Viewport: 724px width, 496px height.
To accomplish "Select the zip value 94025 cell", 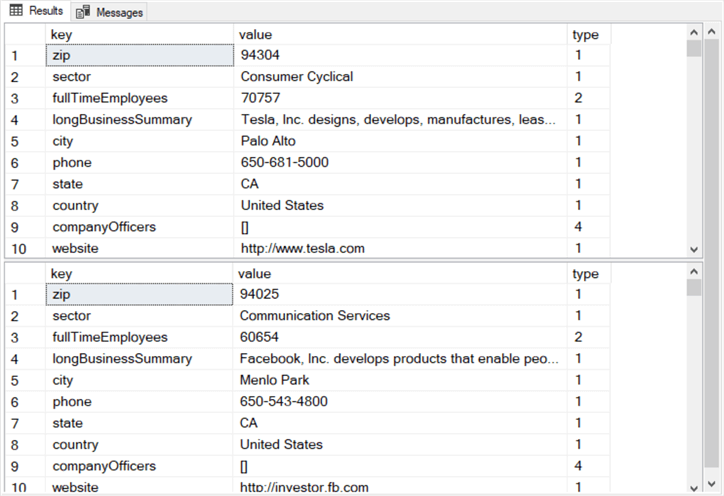I will click(400, 294).
